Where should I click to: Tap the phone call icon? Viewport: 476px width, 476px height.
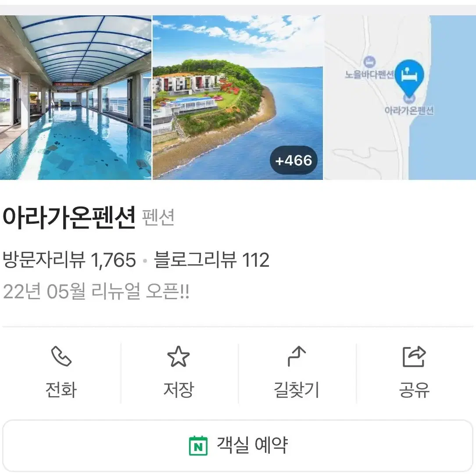click(x=61, y=356)
